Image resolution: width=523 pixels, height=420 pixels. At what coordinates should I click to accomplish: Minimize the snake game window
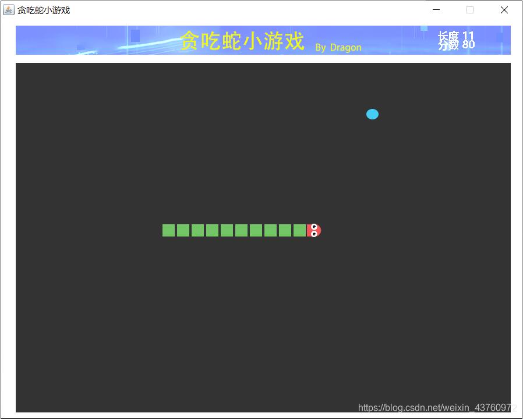[436, 10]
